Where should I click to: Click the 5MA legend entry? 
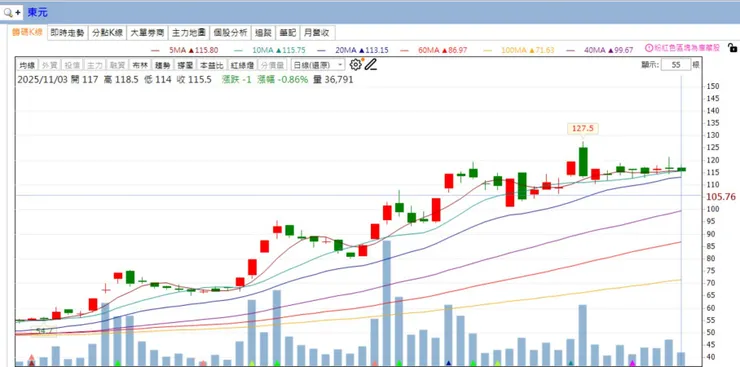185,50
